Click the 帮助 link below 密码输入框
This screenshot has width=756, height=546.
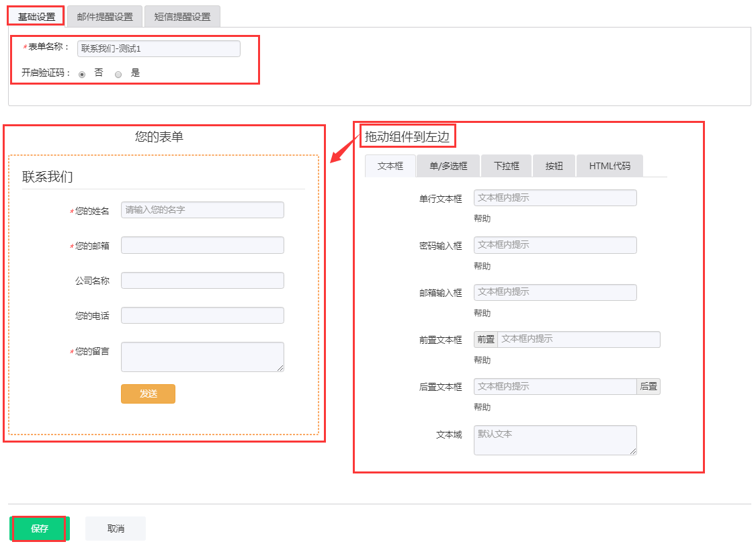482,265
